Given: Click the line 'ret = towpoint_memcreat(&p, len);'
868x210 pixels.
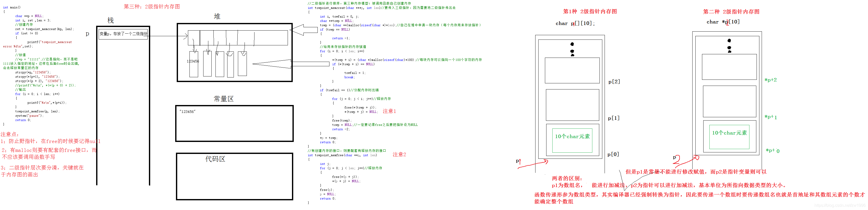Looking at the screenshot, I should point(44,29).
